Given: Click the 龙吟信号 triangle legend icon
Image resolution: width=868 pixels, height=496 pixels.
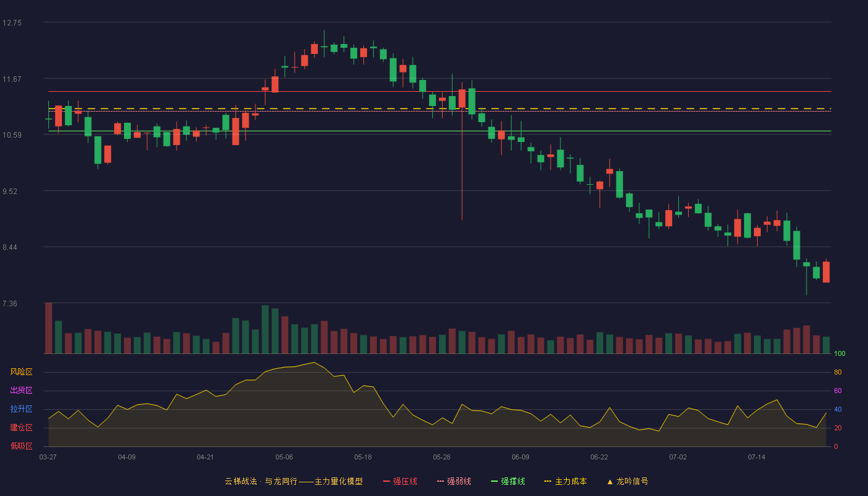Looking at the screenshot, I should pos(610,482).
